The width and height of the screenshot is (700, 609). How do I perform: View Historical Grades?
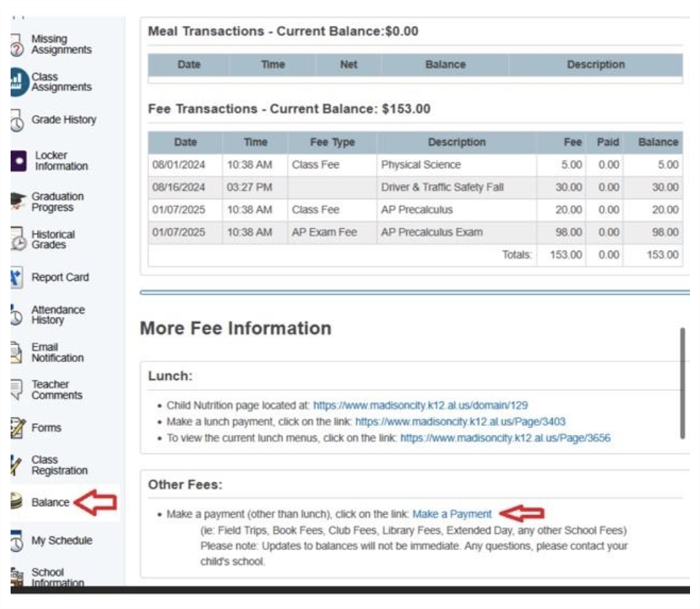53,239
